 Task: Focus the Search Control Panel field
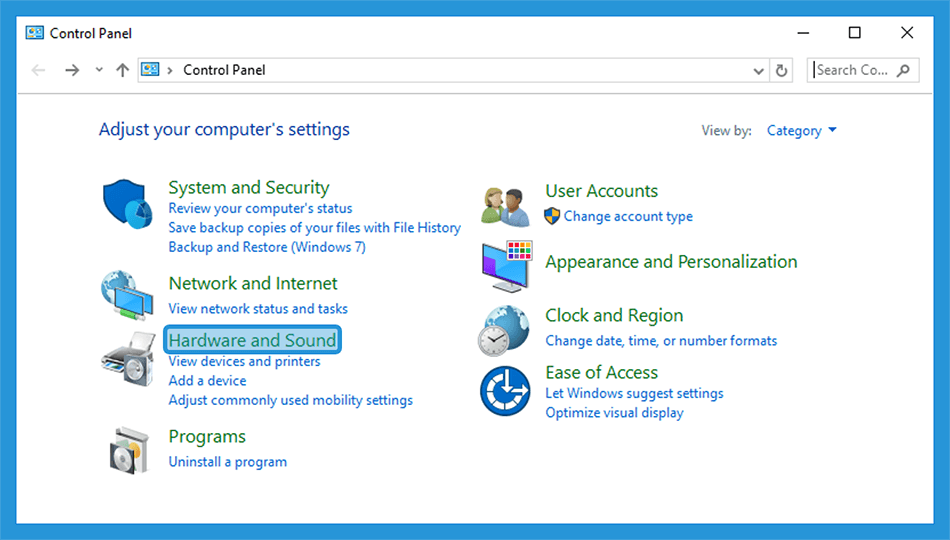(863, 70)
